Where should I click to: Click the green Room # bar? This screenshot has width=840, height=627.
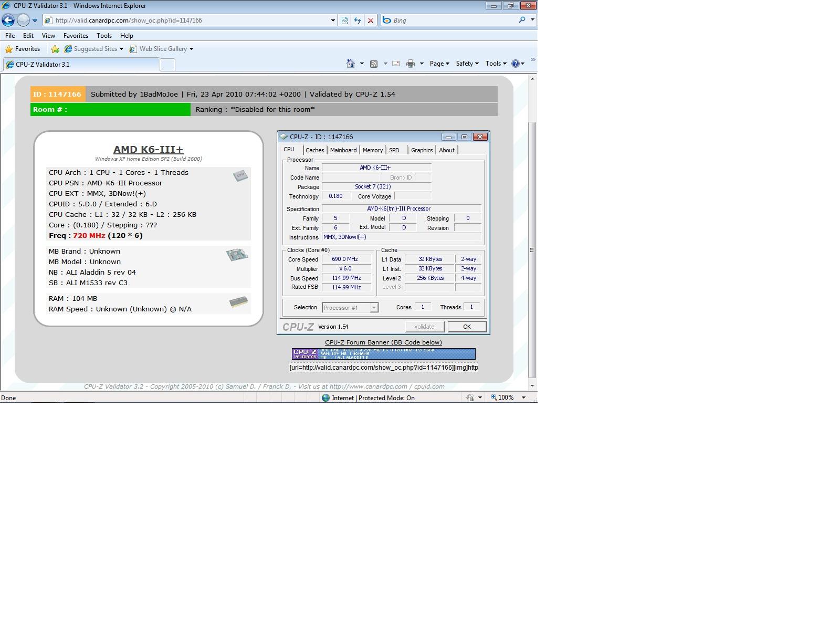(110, 110)
